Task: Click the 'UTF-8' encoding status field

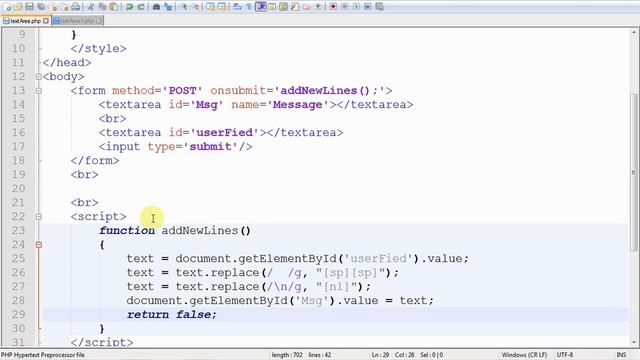Action: point(565,355)
